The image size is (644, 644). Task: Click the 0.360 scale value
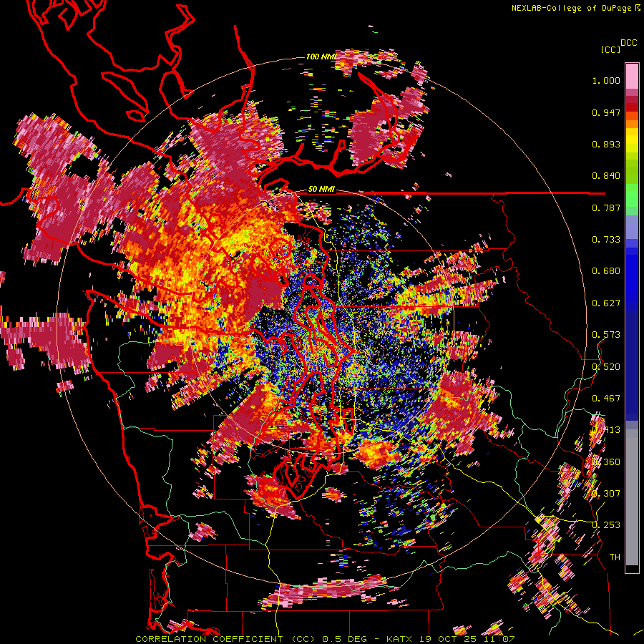pos(606,462)
